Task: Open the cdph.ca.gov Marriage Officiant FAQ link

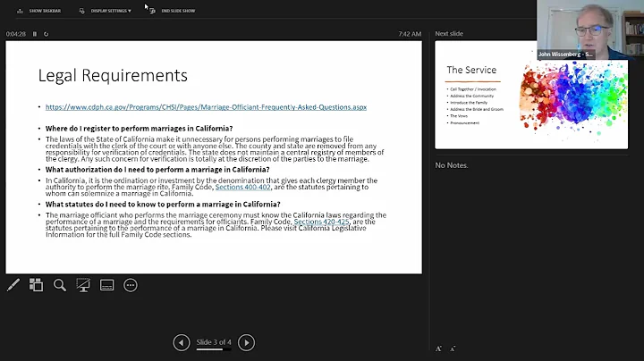Action: [206, 107]
